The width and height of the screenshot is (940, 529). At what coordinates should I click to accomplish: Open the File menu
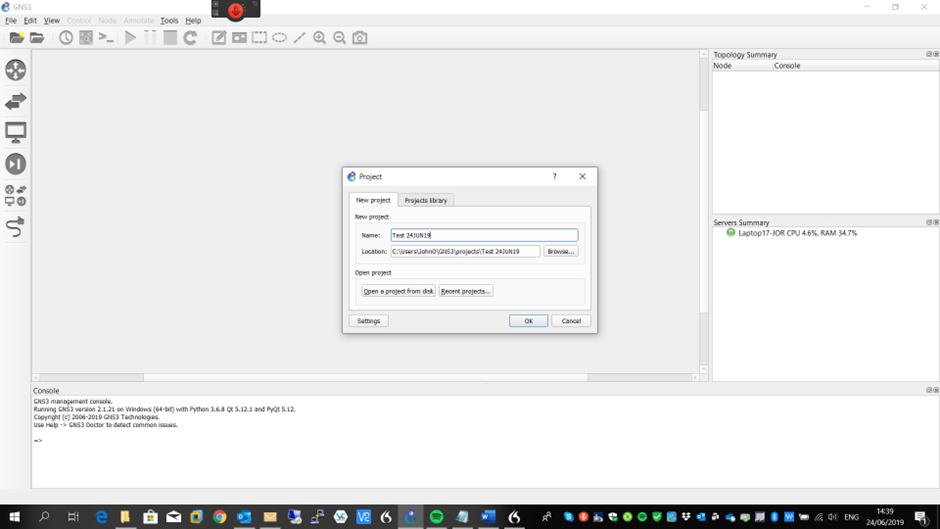(x=11, y=20)
